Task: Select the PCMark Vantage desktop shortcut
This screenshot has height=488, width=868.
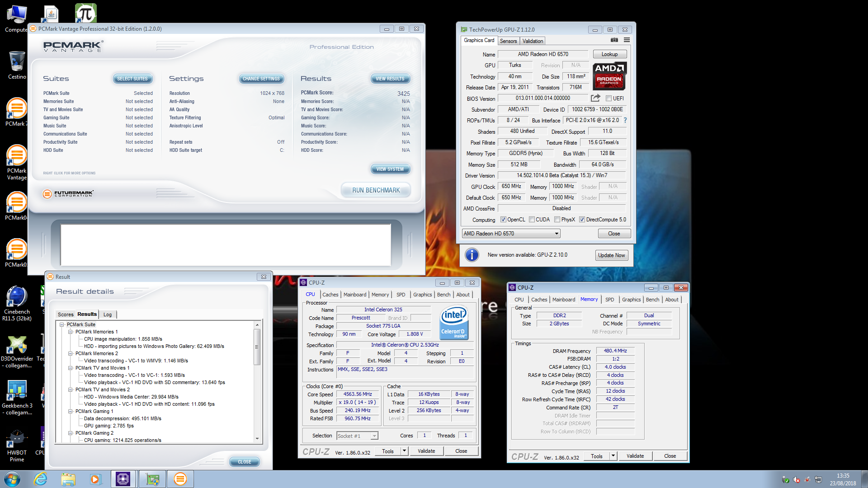Action: point(16,163)
